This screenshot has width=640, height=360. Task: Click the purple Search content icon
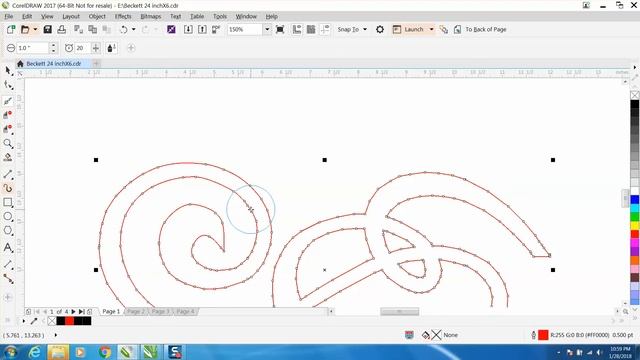171,29
